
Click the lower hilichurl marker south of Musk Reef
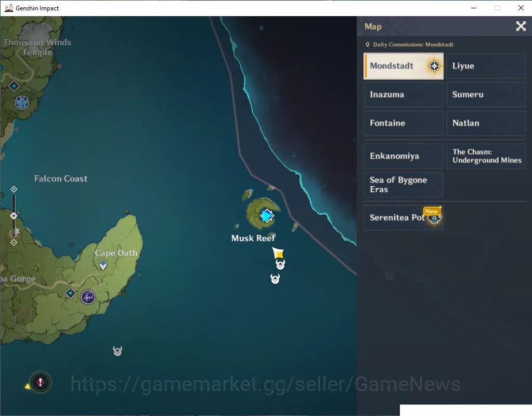(x=275, y=279)
